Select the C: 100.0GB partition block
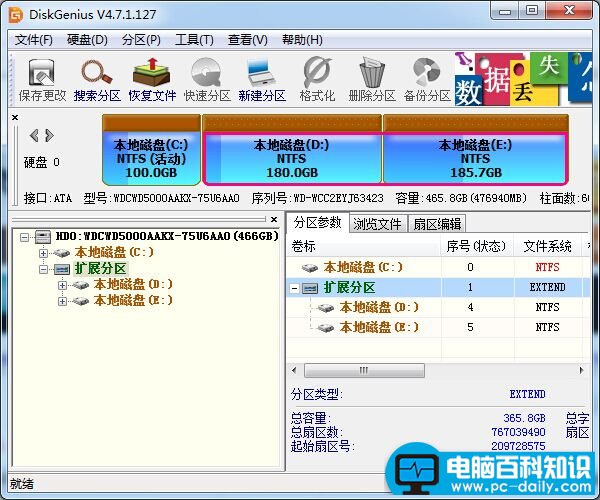Viewport: 600px width, 500px height. pos(152,150)
